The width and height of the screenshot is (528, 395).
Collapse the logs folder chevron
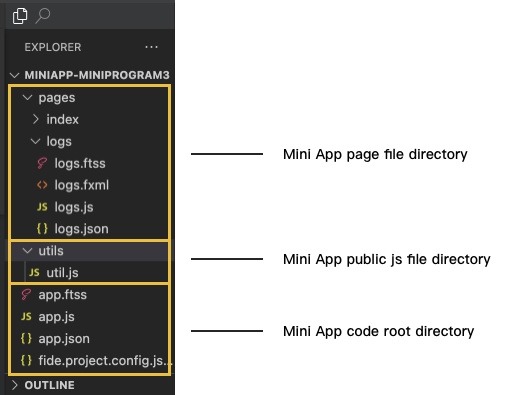tap(35, 141)
